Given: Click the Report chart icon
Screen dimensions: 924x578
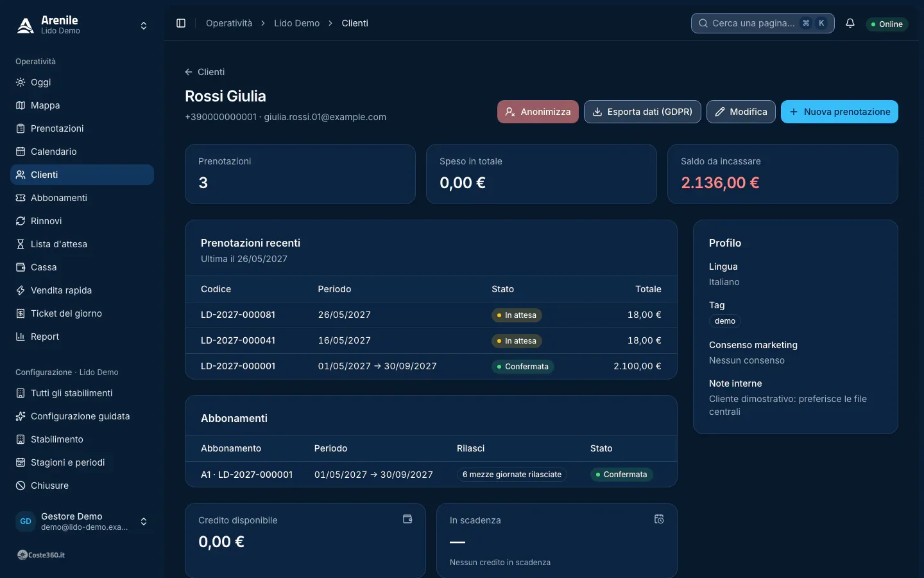Looking at the screenshot, I should [x=21, y=337].
